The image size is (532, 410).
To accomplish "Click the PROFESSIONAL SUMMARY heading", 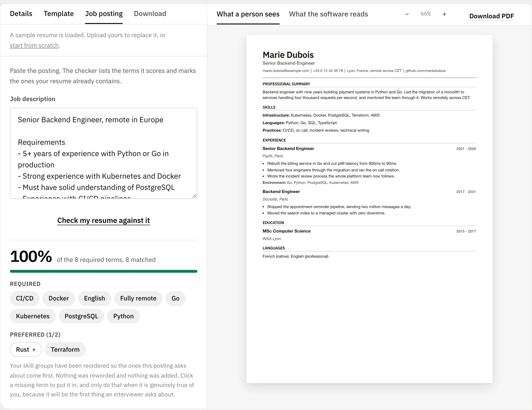I will tap(286, 84).
